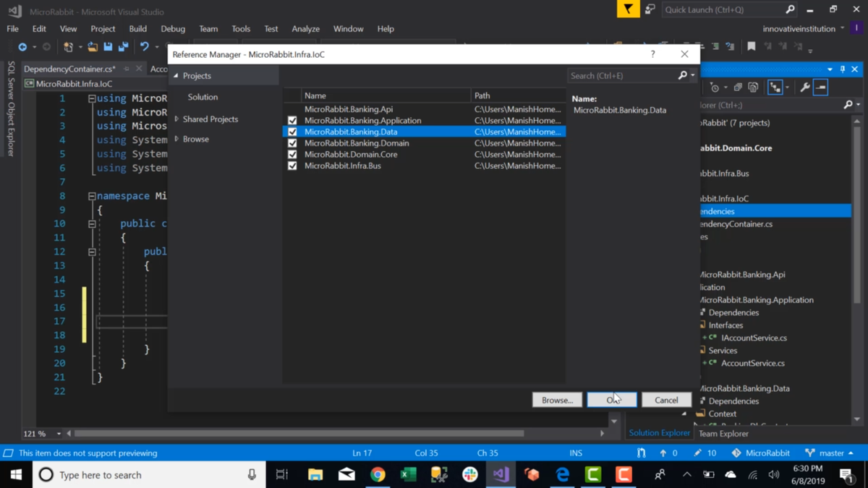Collapse the Projects section in Reference Manager
This screenshot has width=868, height=488.
pos(176,76)
